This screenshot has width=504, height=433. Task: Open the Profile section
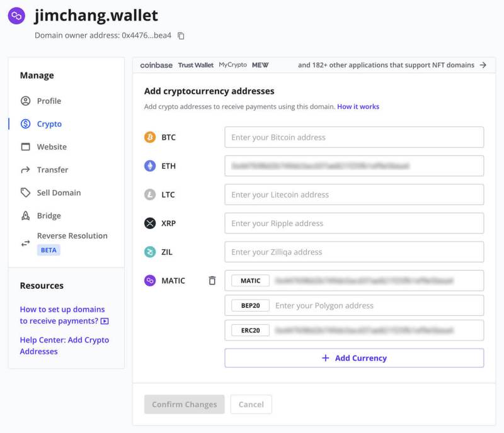[x=49, y=101]
